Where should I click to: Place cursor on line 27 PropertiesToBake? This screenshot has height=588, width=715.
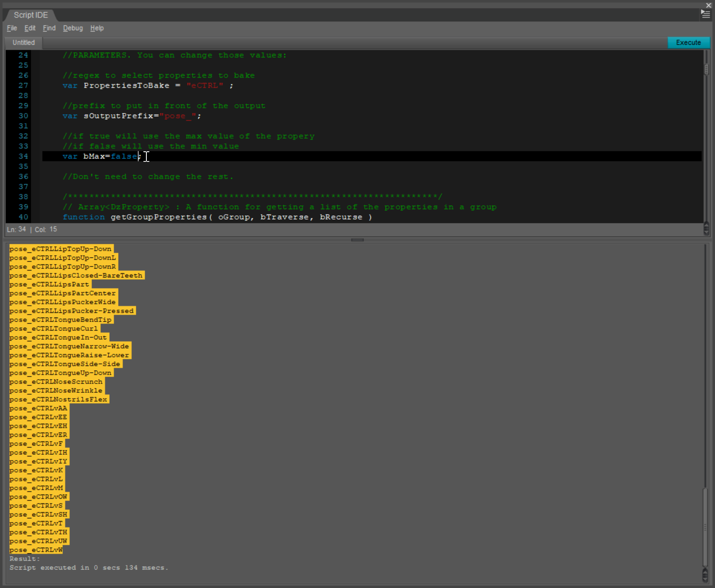pos(126,86)
